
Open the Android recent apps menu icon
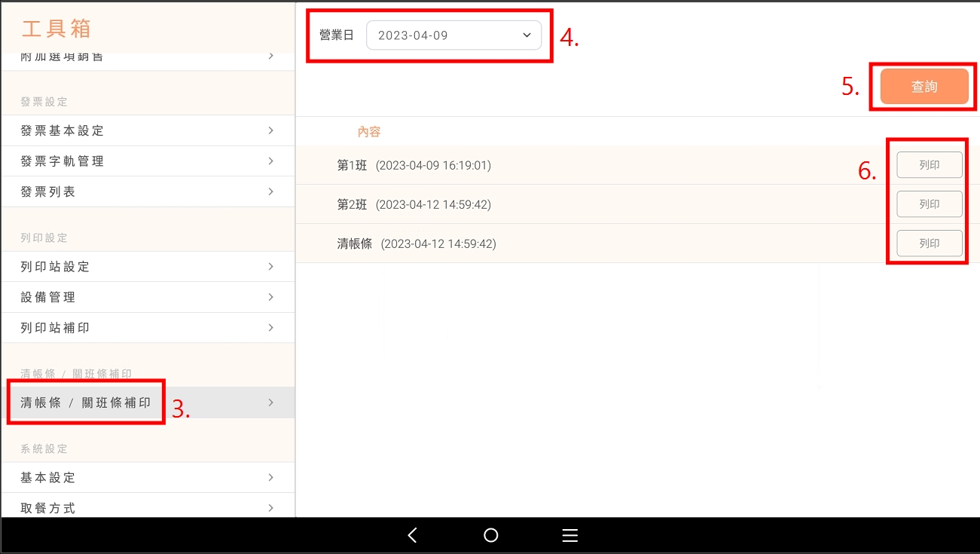(x=569, y=535)
